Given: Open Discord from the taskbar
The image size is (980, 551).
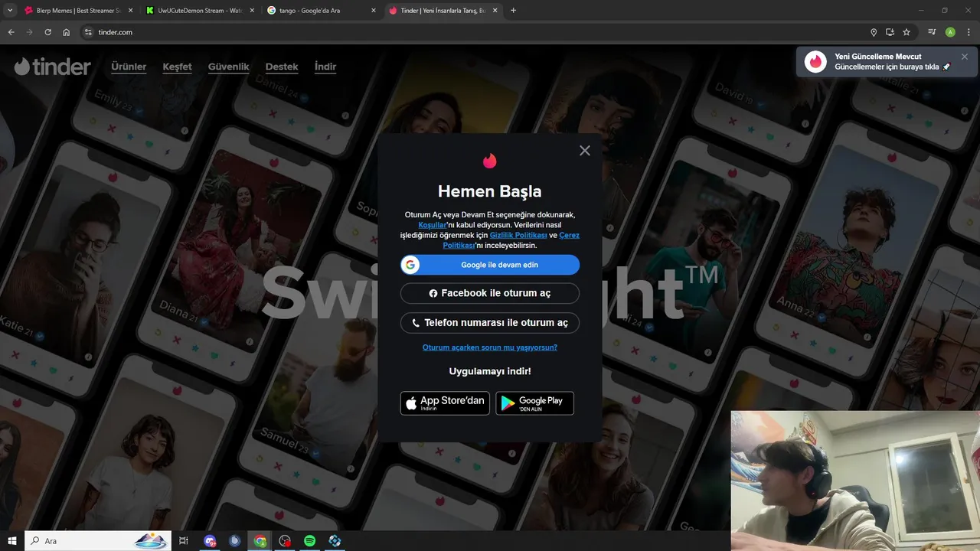Looking at the screenshot, I should [210, 541].
